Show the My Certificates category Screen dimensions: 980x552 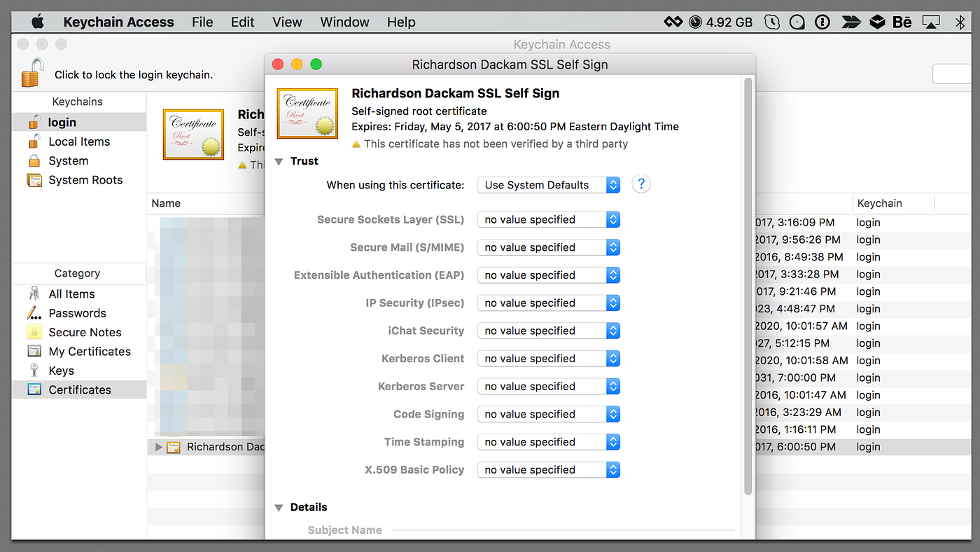pyautogui.click(x=79, y=352)
